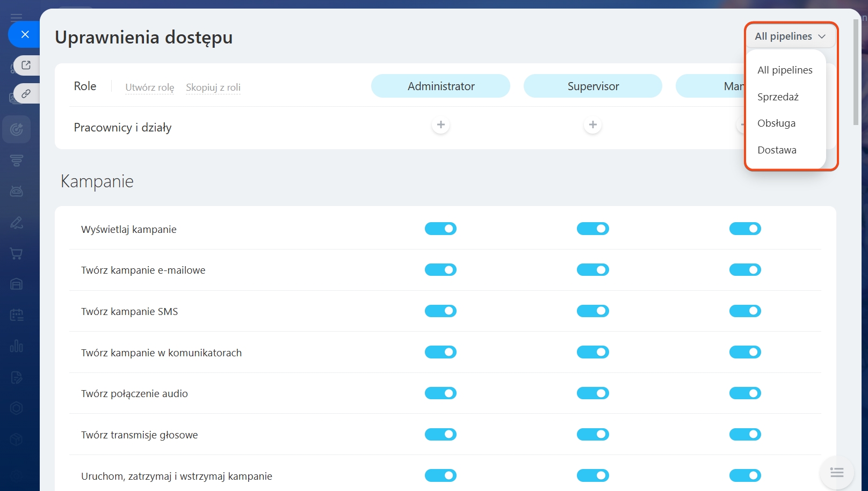Toggle Uruchom, zatrzymaj i wstrzymaj kampanie for Supervisor

593,475
